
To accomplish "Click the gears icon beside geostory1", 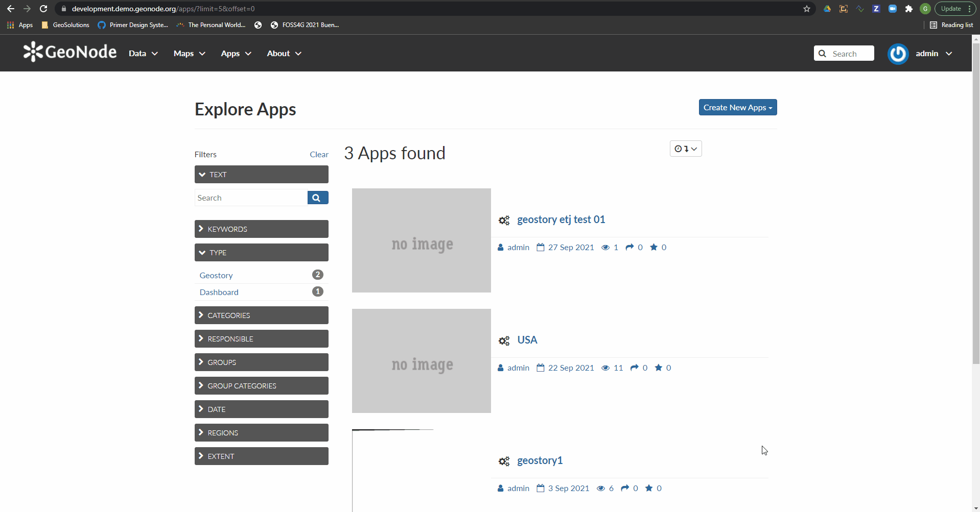I will pos(504,461).
